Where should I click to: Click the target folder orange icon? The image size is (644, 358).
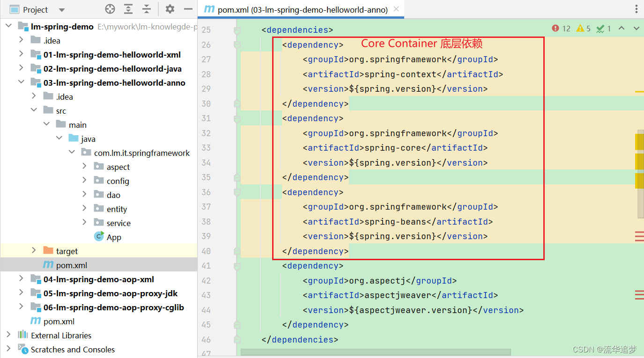point(48,250)
